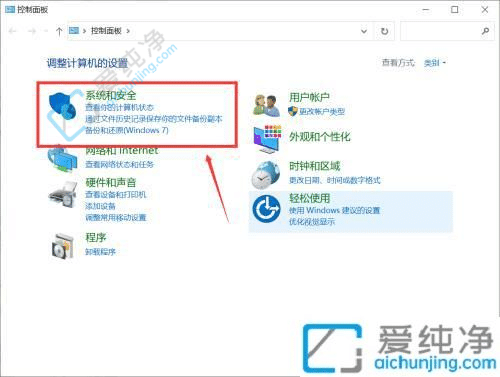Click the Clock and Region globe clock icon
Screen dimensions: 500x377
(x=266, y=175)
